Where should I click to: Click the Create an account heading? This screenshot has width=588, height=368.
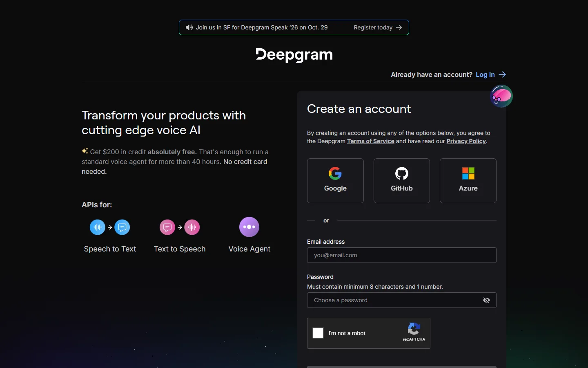click(359, 109)
